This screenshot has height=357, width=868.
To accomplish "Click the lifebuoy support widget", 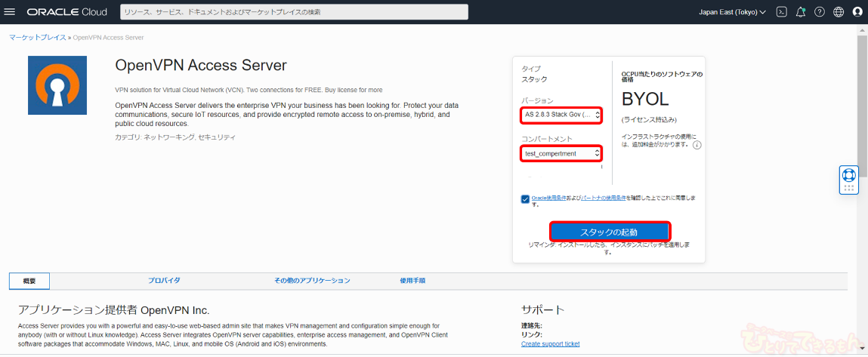I will [849, 180].
